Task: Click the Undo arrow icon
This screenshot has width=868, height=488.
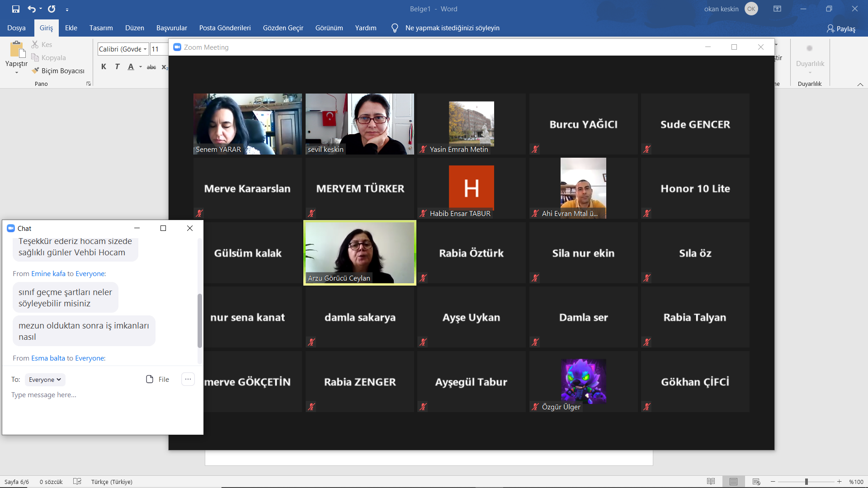Action: 31,9
